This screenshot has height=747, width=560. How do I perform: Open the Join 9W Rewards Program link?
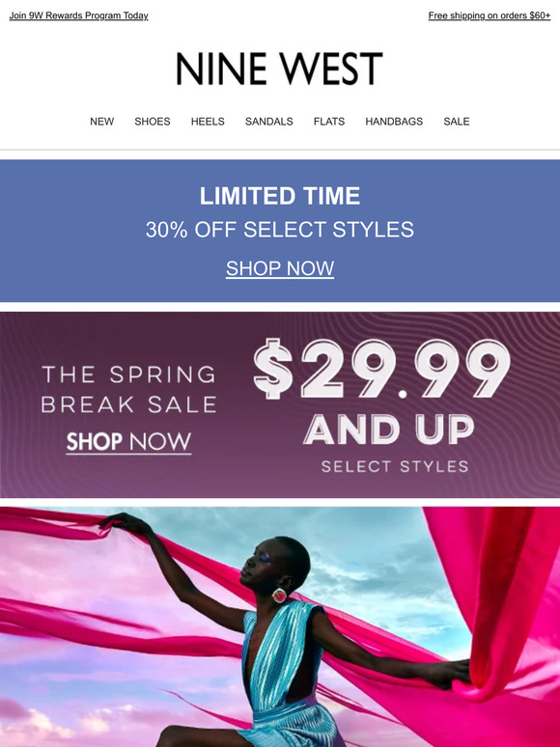78,15
